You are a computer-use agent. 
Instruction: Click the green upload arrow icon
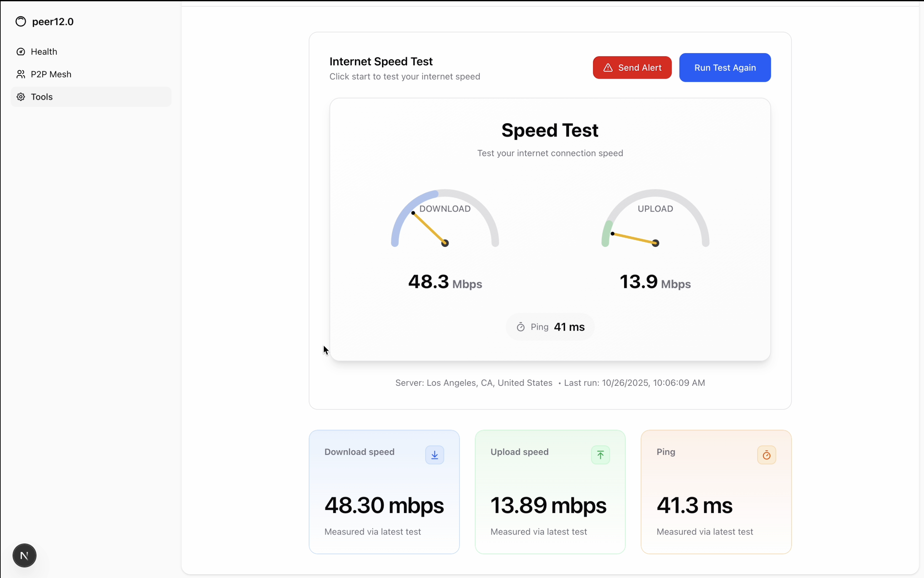(600, 455)
